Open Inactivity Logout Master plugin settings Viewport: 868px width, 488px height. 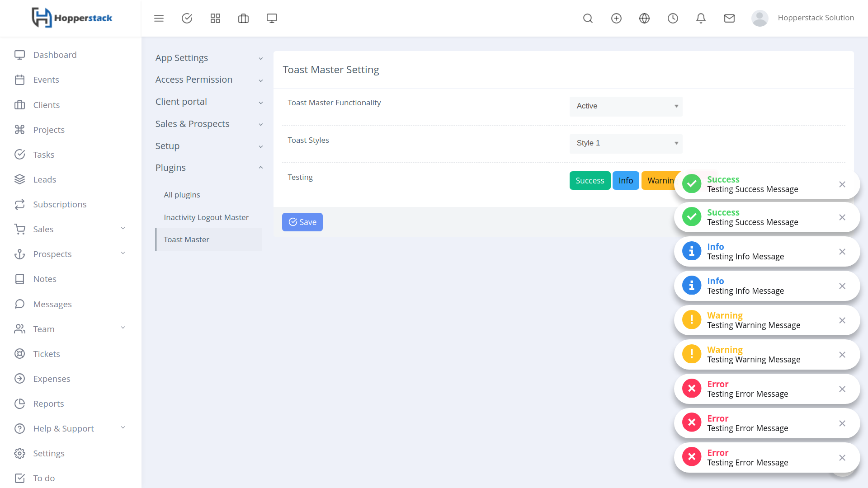pyautogui.click(x=206, y=217)
